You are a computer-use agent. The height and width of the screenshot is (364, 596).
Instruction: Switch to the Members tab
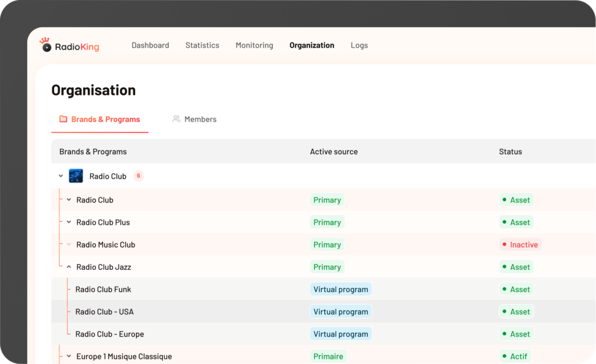(200, 119)
